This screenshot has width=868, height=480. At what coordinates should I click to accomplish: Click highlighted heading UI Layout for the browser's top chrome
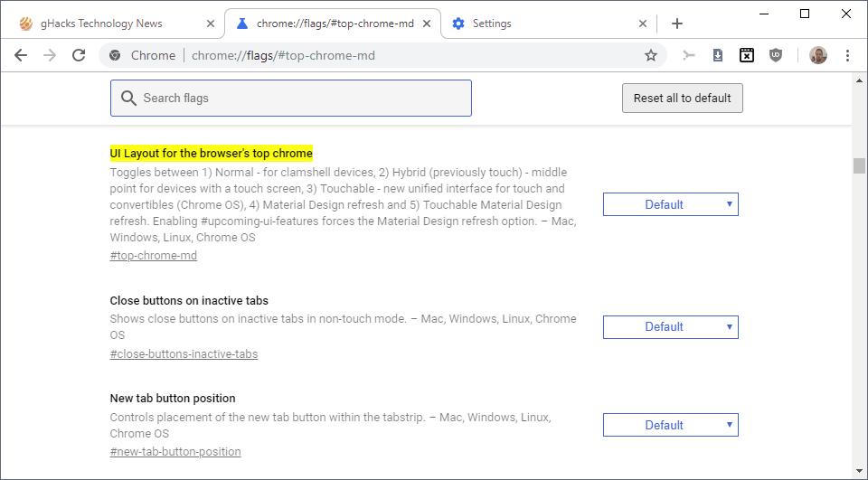click(x=211, y=154)
